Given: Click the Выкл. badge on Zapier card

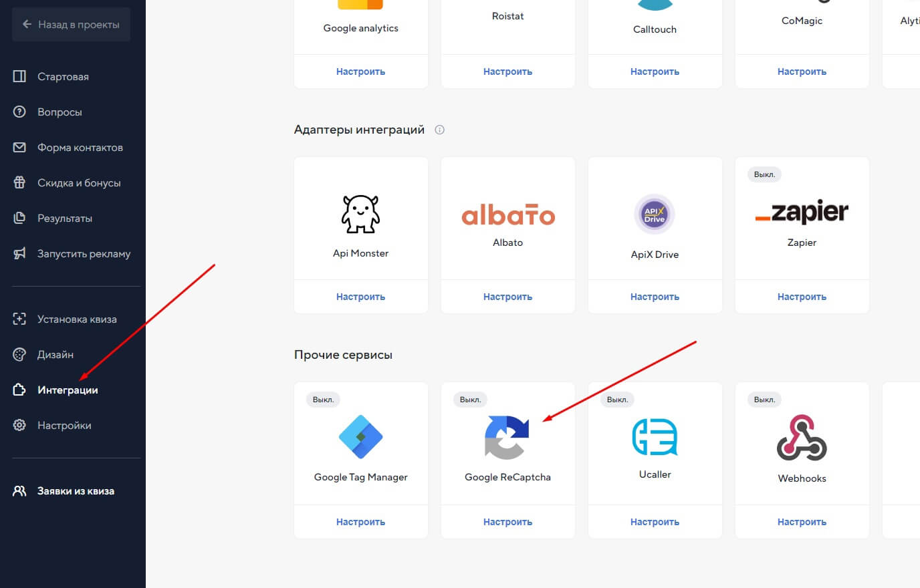Looking at the screenshot, I should click(x=764, y=174).
